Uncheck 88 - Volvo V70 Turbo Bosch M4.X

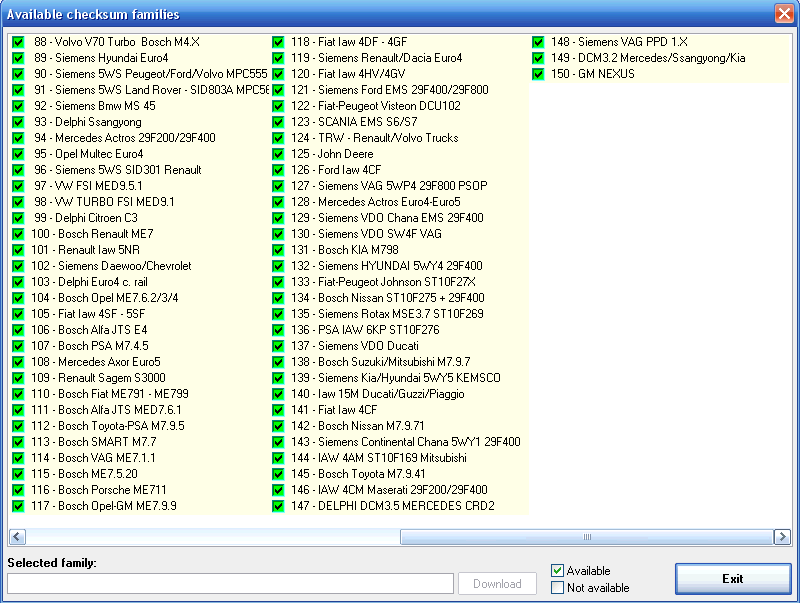(x=18, y=42)
